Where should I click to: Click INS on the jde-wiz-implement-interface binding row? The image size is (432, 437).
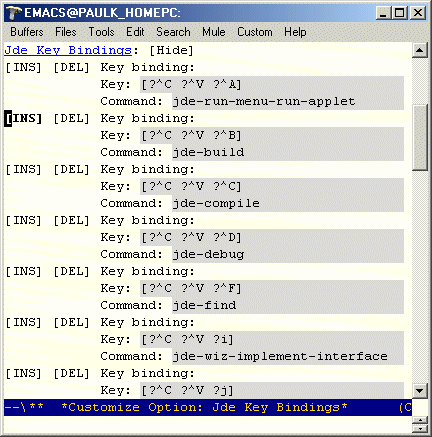pos(23,323)
